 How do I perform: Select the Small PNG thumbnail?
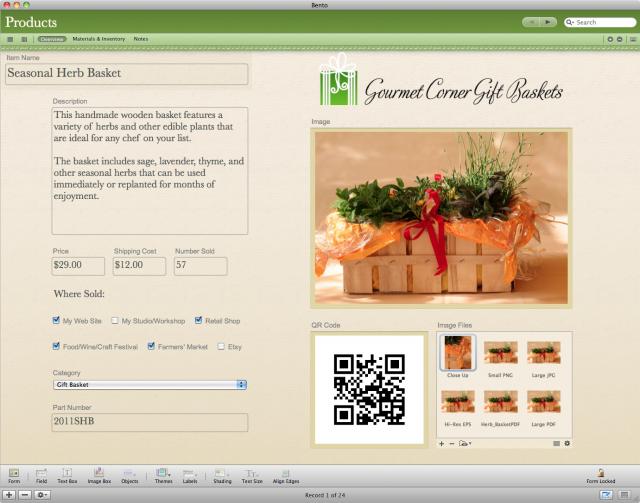pyautogui.click(x=500, y=353)
